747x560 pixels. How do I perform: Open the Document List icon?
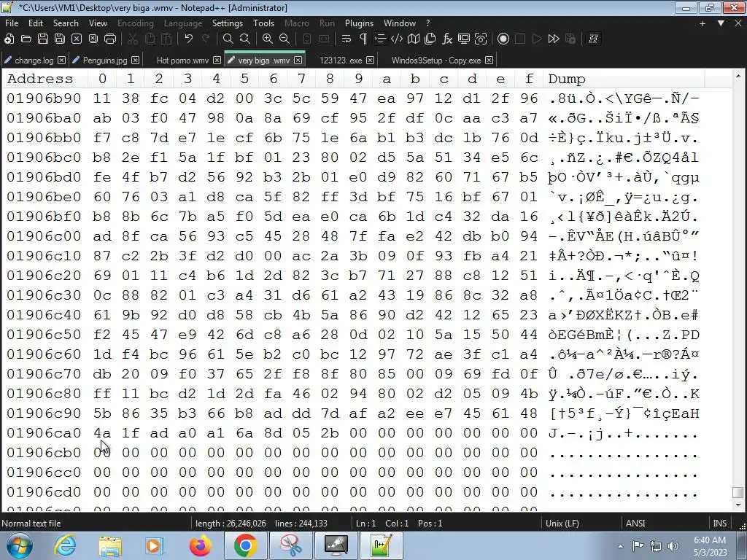pos(430,39)
